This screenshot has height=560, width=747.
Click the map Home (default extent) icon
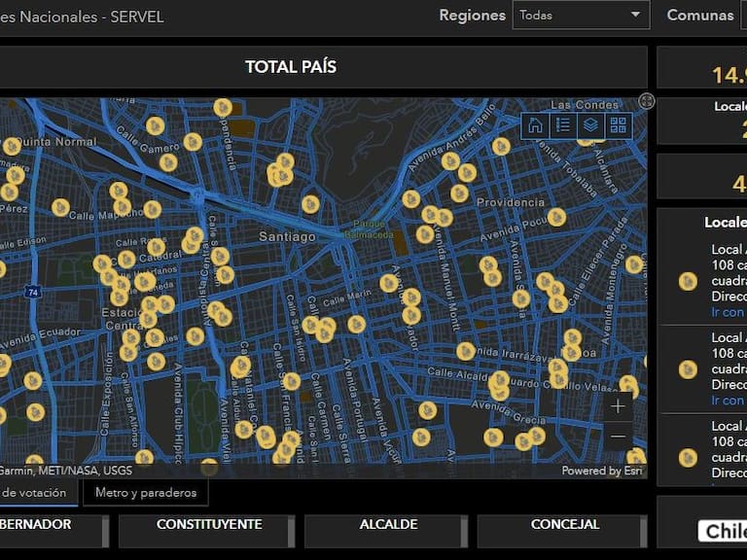535,125
